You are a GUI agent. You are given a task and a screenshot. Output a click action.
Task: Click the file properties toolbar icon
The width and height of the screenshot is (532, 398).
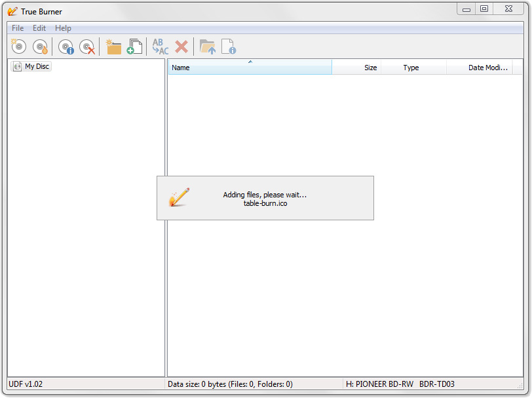228,47
